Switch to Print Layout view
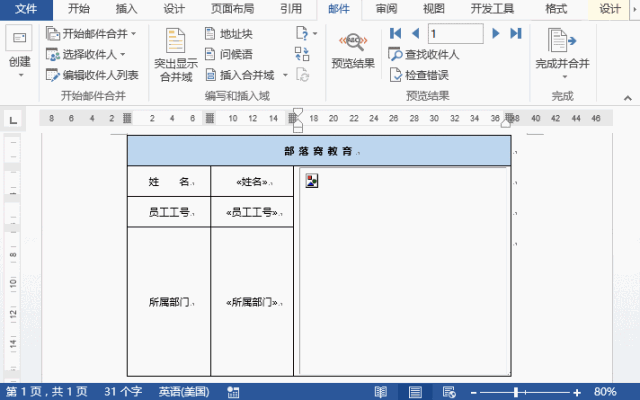640x400 pixels. (415, 392)
